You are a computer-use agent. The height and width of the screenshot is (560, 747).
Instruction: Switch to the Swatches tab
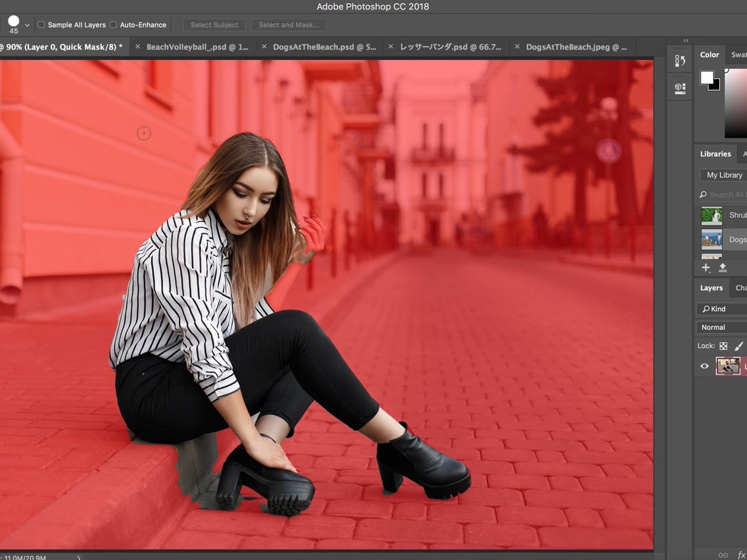pos(739,55)
